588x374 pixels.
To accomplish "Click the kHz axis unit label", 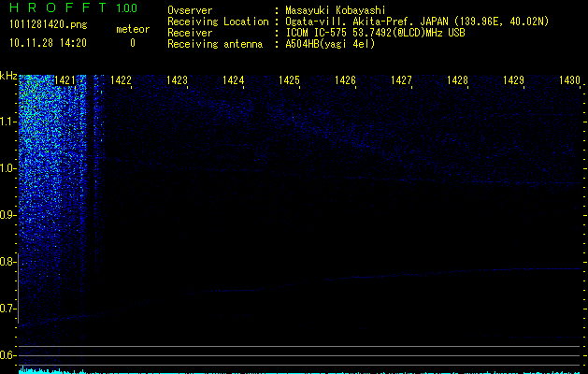I will tap(8, 76).
